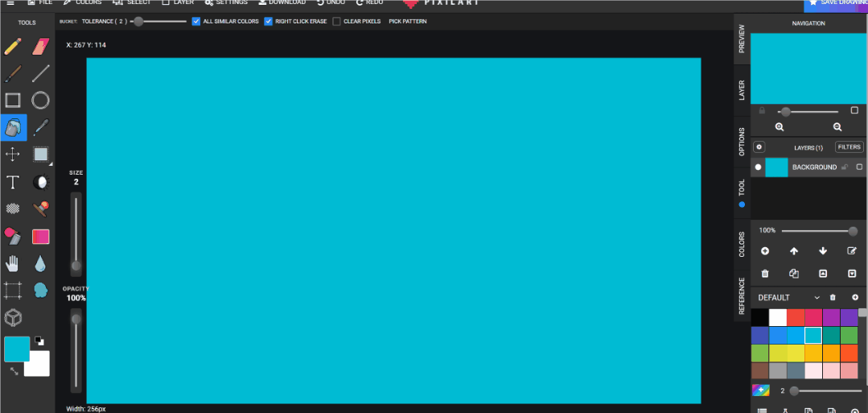Select the Square shape tool
The image size is (868, 413).
pos(13,101)
